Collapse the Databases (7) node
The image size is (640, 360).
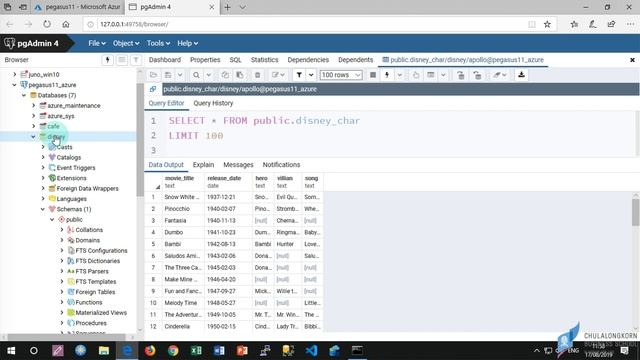click(24, 95)
